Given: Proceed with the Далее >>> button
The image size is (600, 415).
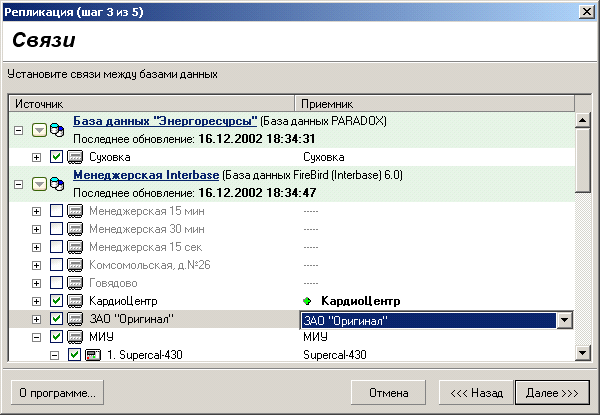Looking at the screenshot, I should click(x=552, y=392).
